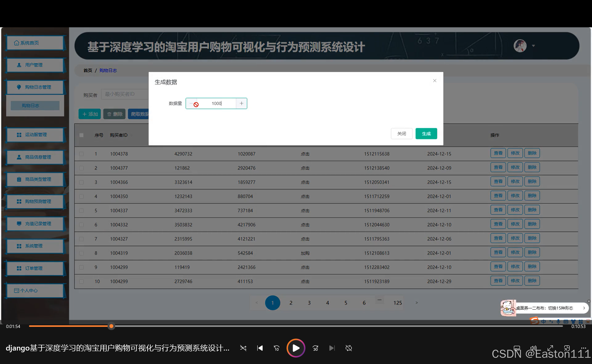This screenshot has height=364, width=592.
Task: Open the subtitles/captions options
Action: pyautogui.click(x=517, y=348)
